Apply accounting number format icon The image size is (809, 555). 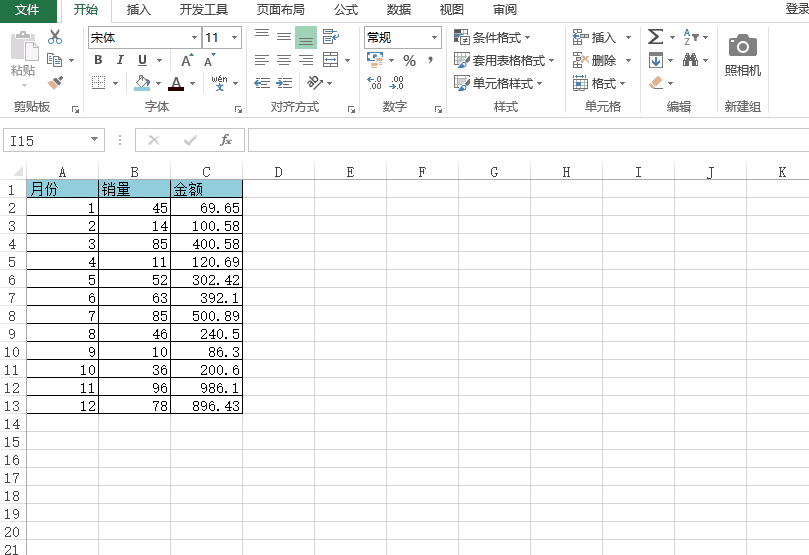(x=375, y=60)
